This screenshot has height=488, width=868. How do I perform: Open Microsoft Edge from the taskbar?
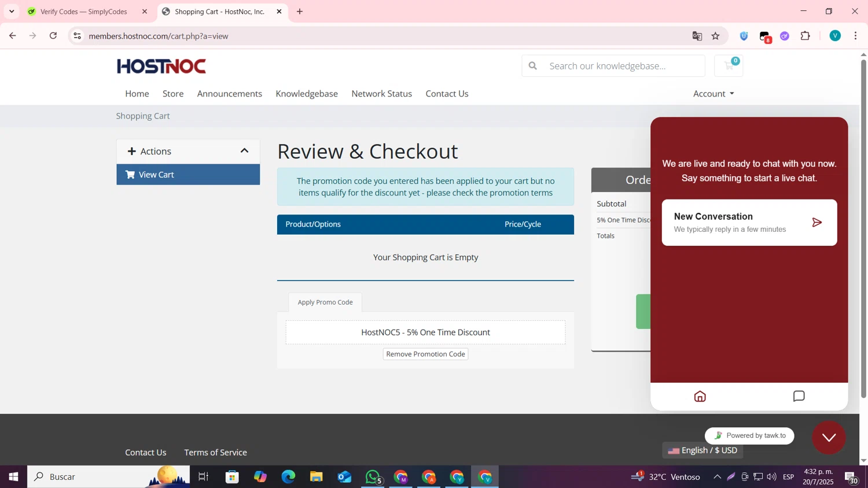pos(288,477)
